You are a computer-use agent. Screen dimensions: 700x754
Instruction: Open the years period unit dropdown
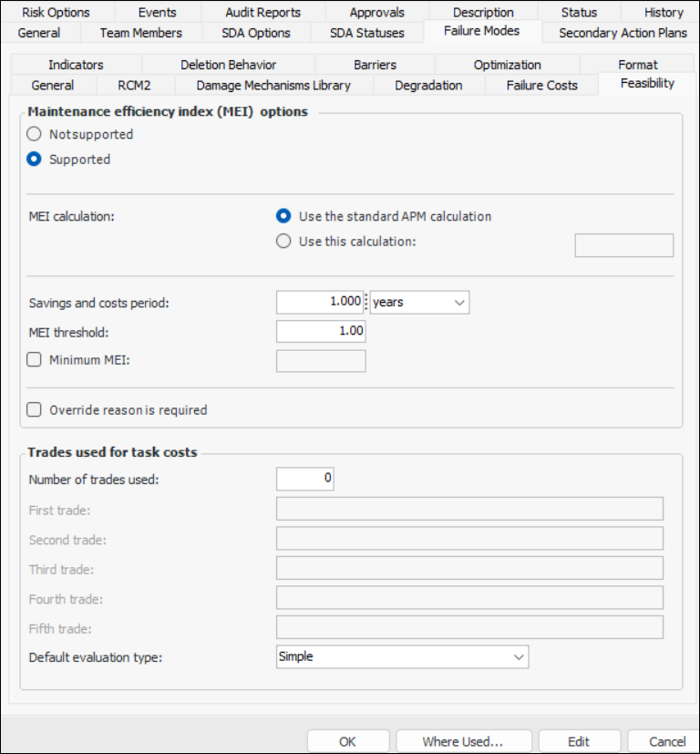[420, 302]
